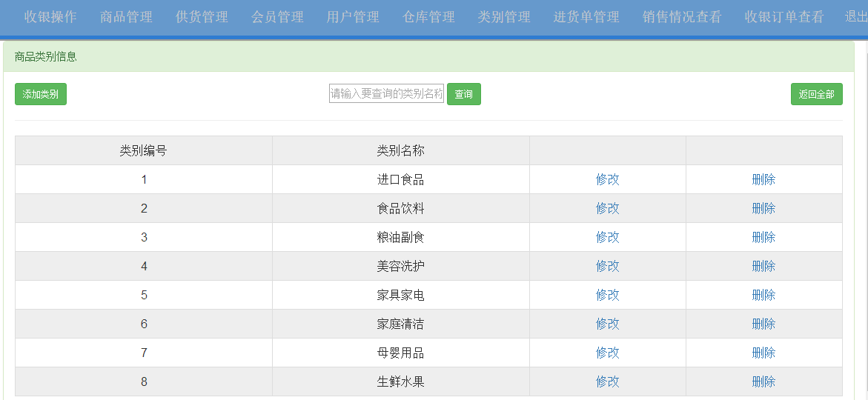
Task: Select the 粮油副食 name cell
Action: pyautogui.click(x=401, y=237)
